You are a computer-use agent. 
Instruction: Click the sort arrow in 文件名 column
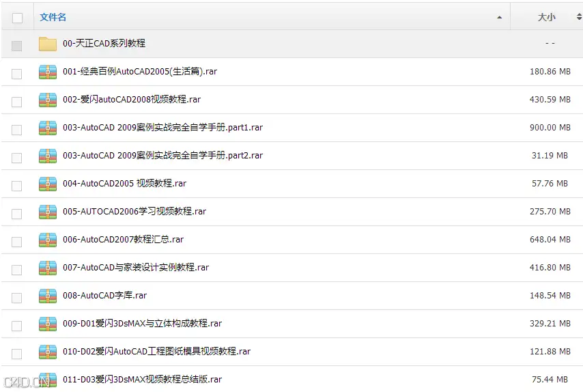499,18
